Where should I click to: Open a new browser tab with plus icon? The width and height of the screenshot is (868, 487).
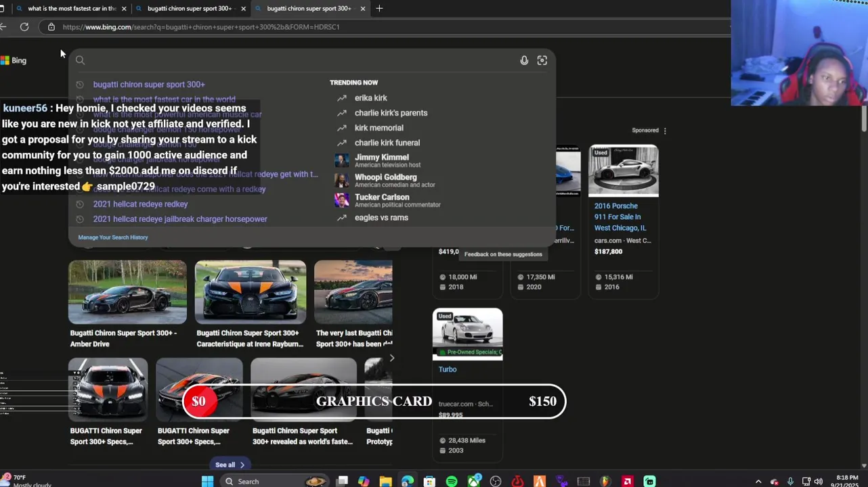379,9
